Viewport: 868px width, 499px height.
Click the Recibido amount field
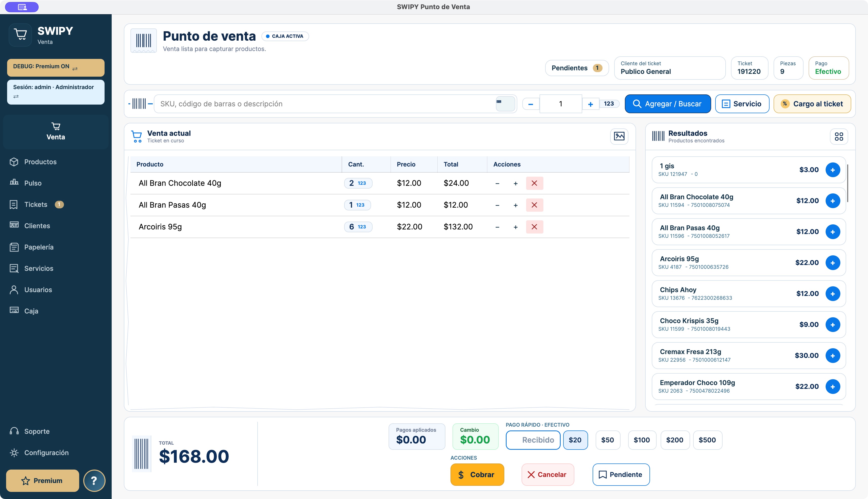(533, 440)
